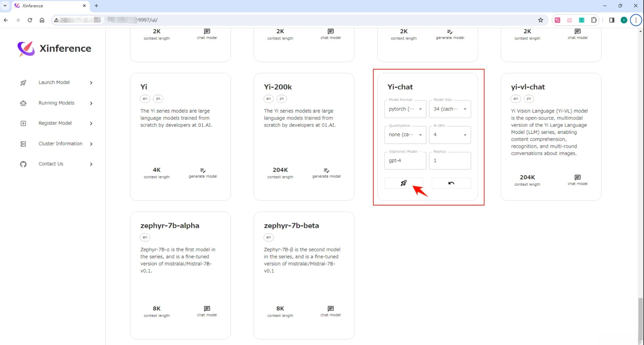This screenshot has height=345, width=644.
Task: Click the undo/back arrow button in Yi-chat card
Action: tap(451, 183)
